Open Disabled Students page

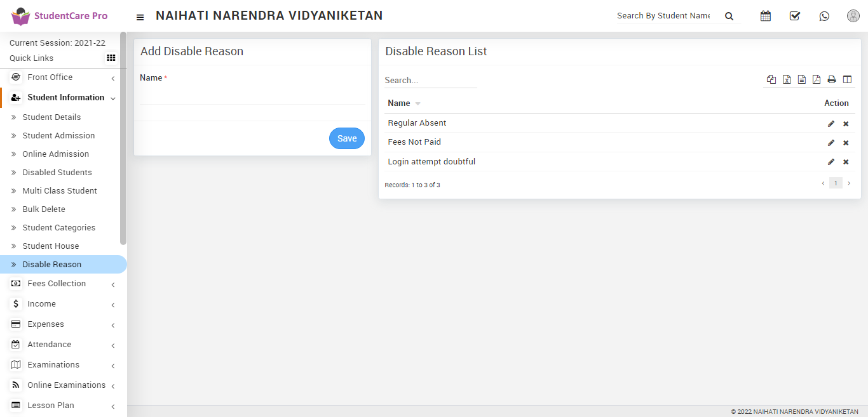(x=57, y=172)
